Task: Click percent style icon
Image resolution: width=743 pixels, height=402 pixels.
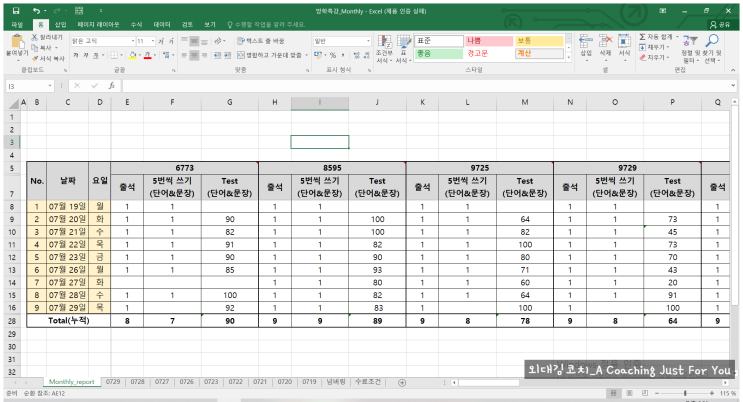Action: coord(333,55)
